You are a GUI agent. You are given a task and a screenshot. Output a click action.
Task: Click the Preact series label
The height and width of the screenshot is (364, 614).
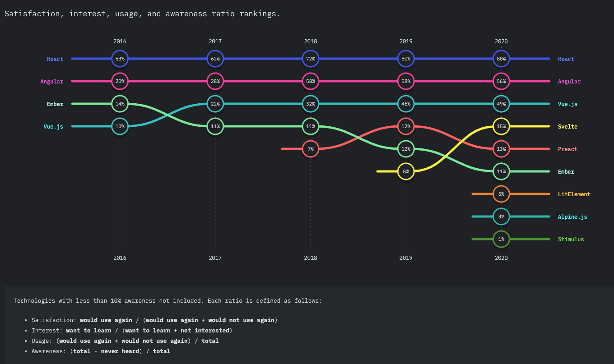[567, 149]
